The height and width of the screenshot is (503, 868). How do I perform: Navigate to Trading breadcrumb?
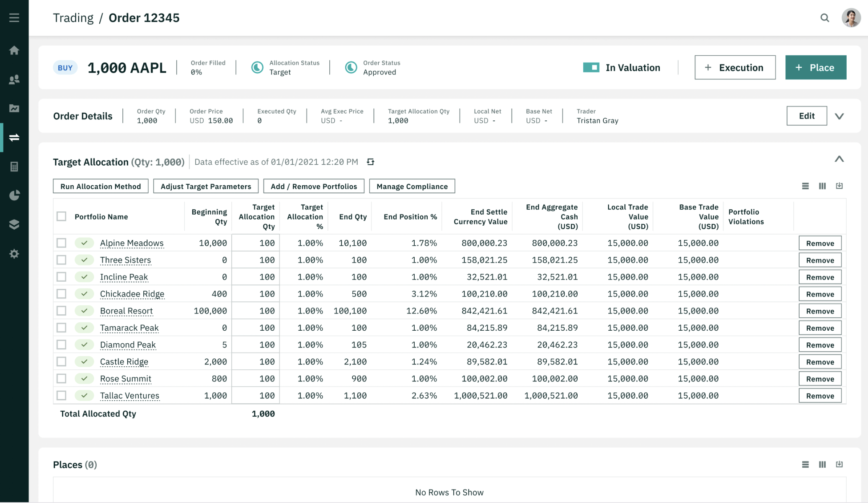click(73, 18)
